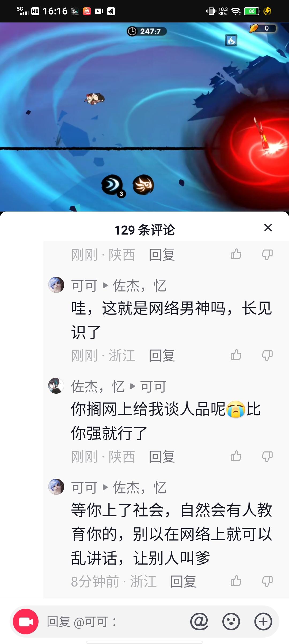Open the emoji smiley picker
The image size is (289, 644).
click(231, 622)
